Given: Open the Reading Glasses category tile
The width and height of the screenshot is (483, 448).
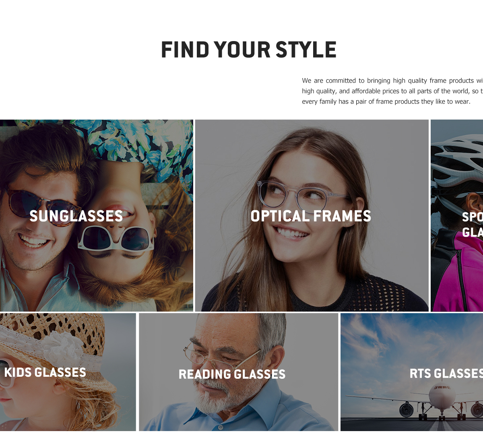Looking at the screenshot, I should 239,372.
